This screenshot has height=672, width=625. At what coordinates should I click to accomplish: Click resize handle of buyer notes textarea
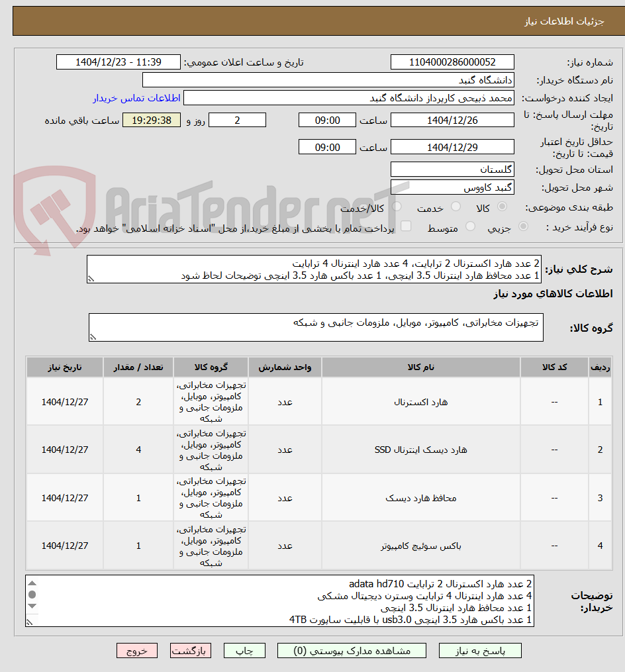[x=29, y=622]
